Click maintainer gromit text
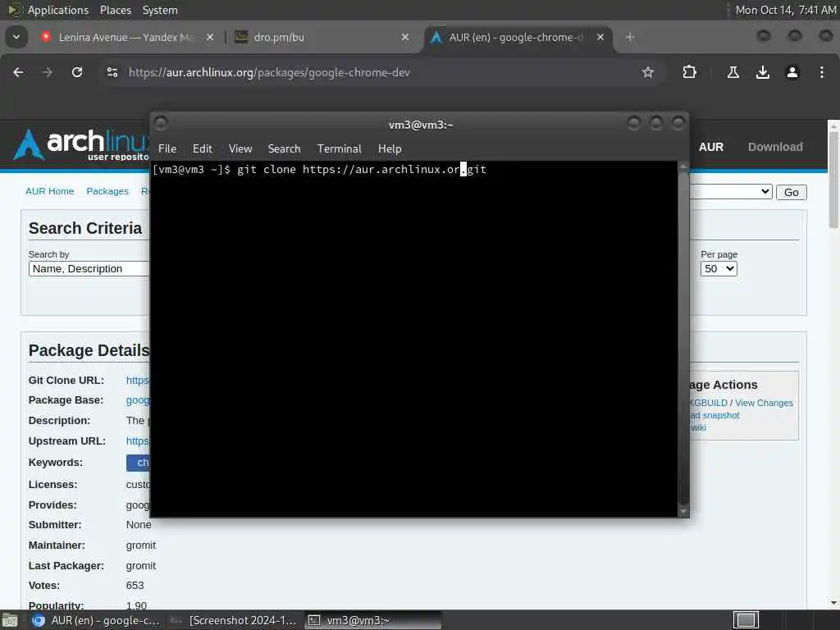Viewport: 840px width, 630px height. tap(141, 546)
